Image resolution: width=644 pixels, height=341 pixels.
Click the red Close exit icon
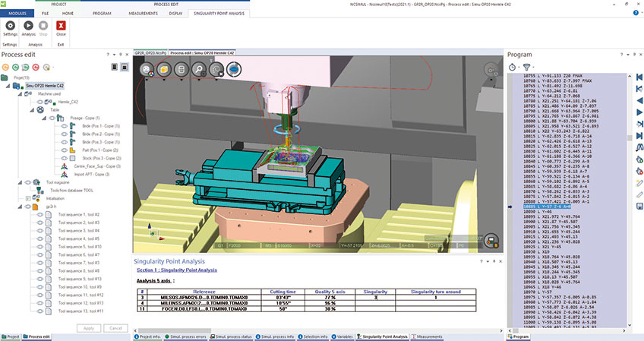61,24
